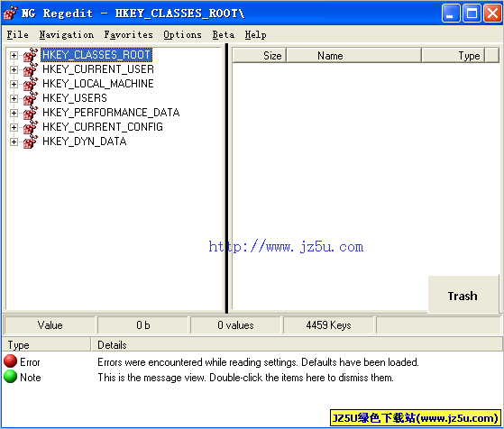Click the 'Value' status bar cell

[50, 324]
